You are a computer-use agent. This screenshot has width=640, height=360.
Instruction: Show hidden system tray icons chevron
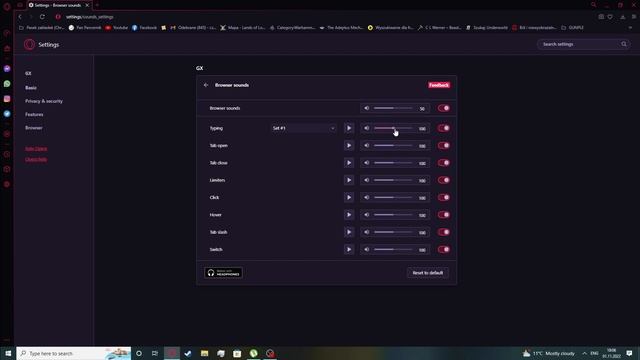click(x=584, y=353)
